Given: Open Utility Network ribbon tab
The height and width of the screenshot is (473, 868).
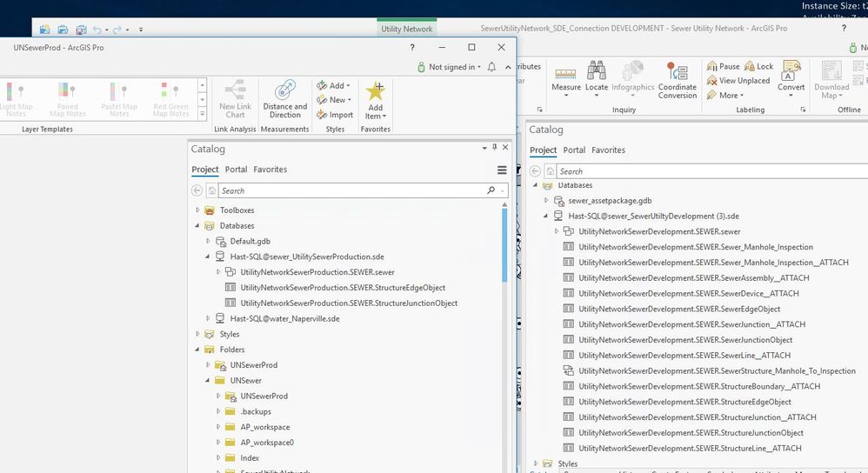Looking at the screenshot, I should pyautogui.click(x=407, y=29).
